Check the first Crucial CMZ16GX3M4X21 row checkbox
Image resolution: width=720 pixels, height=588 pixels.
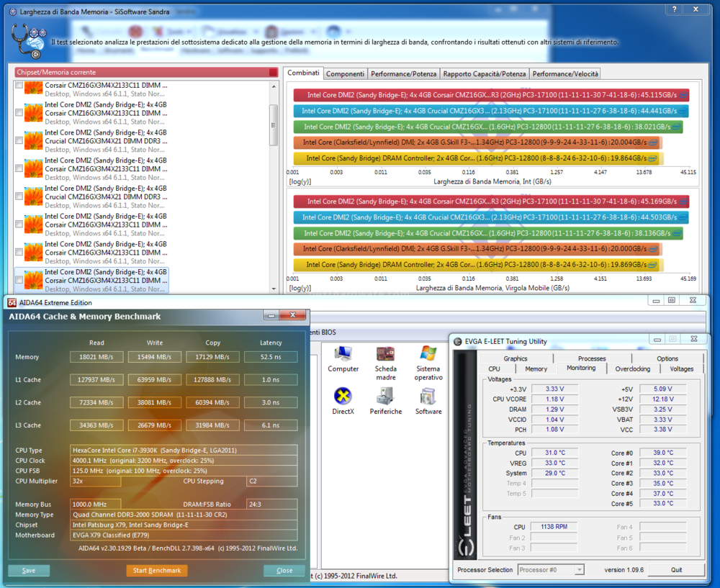19,140
